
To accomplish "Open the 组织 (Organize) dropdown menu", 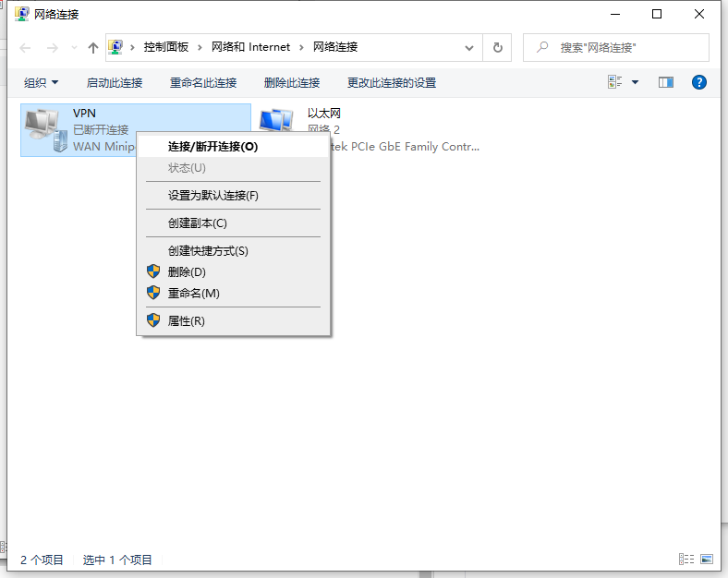I will tap(42, 83).
